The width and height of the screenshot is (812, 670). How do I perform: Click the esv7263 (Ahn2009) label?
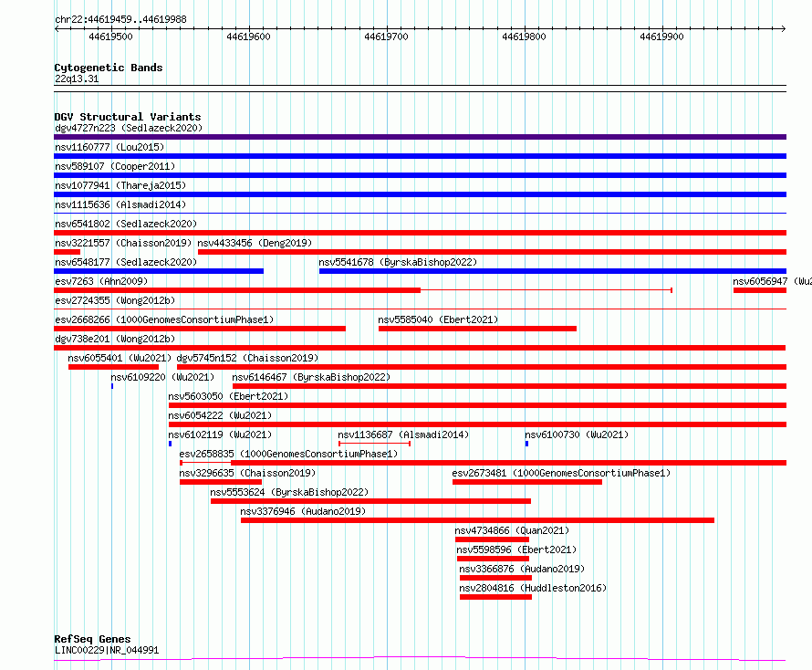point(101,281)
